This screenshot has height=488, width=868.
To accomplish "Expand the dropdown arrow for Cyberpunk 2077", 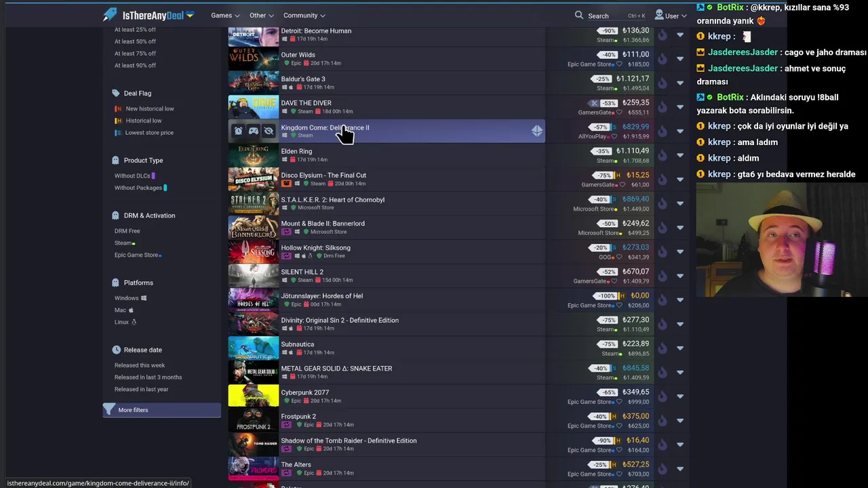I will point(680,396).
